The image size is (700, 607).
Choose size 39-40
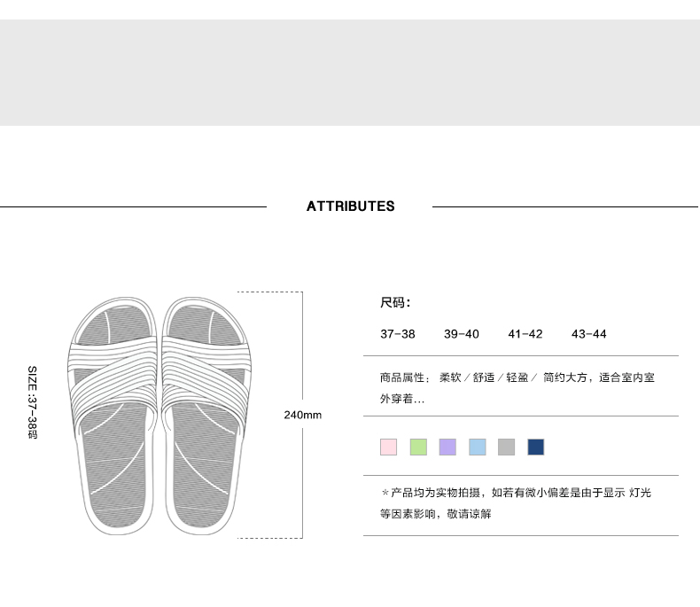pos(462,334)
